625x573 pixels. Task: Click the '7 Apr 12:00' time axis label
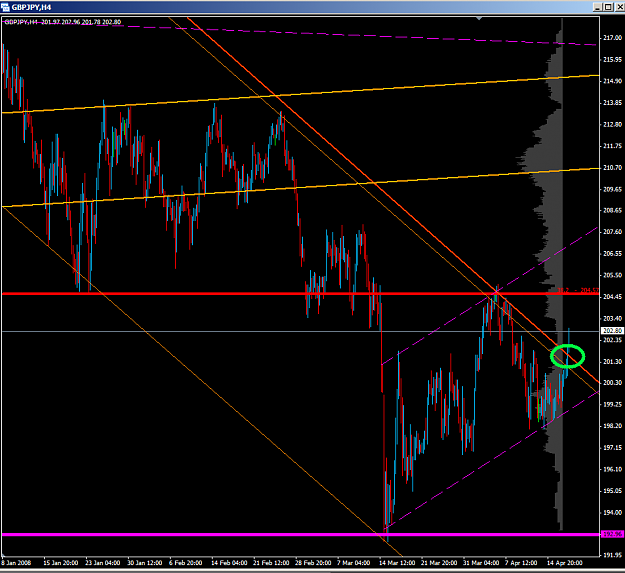click(521, 563)
